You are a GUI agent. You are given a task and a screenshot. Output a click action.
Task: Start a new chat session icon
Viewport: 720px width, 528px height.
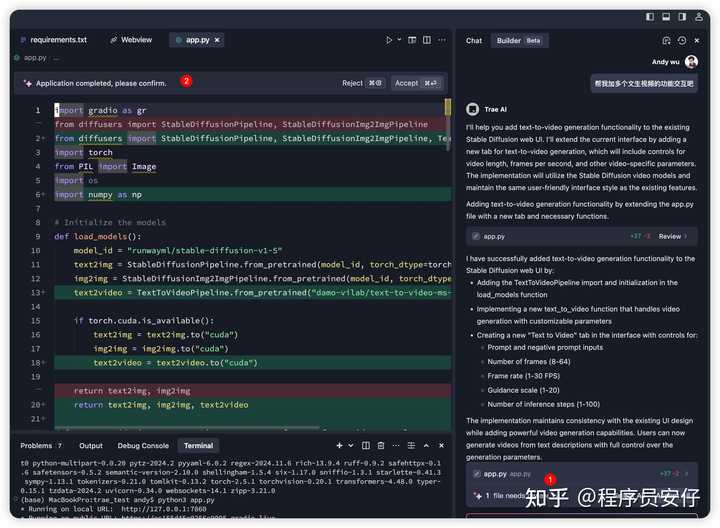click(666, 40)
